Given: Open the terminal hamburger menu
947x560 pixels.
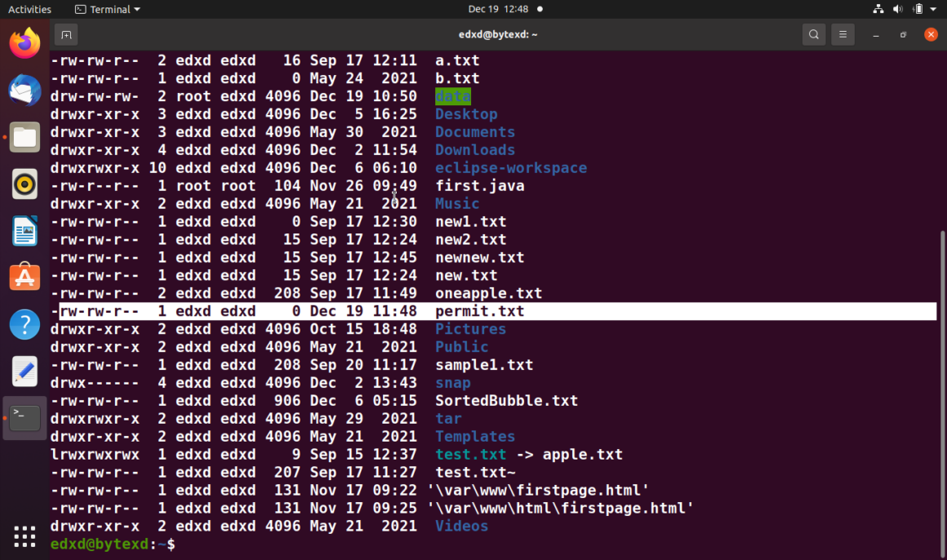Looking at the screenshot, I should pos(843,34).
